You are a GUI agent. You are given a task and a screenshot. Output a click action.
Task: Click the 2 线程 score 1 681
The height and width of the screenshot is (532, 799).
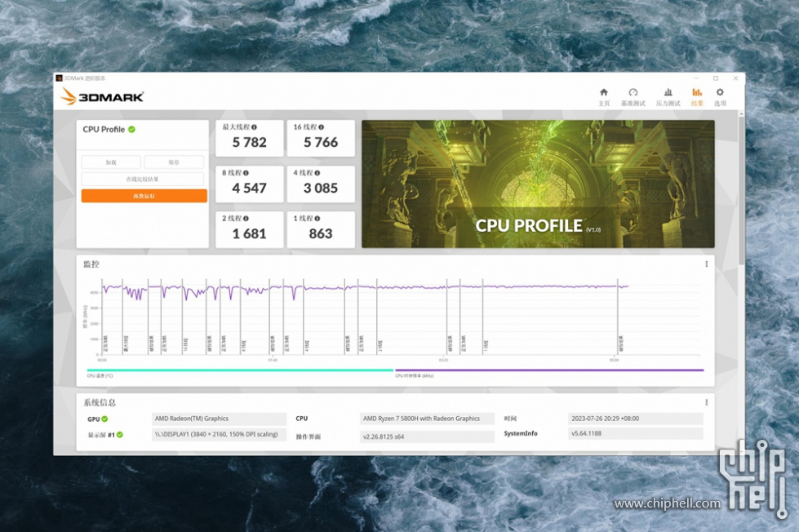tap(249, 233)
